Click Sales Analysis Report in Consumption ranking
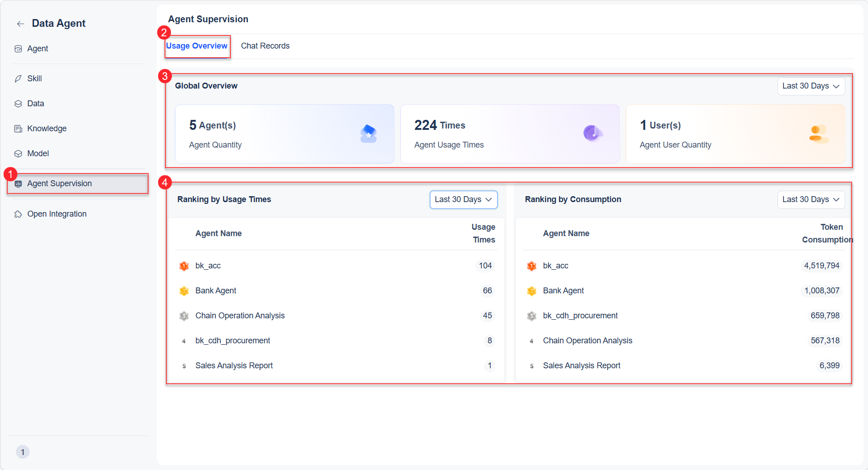Screen dimensions: 868x470 point(582,366)
